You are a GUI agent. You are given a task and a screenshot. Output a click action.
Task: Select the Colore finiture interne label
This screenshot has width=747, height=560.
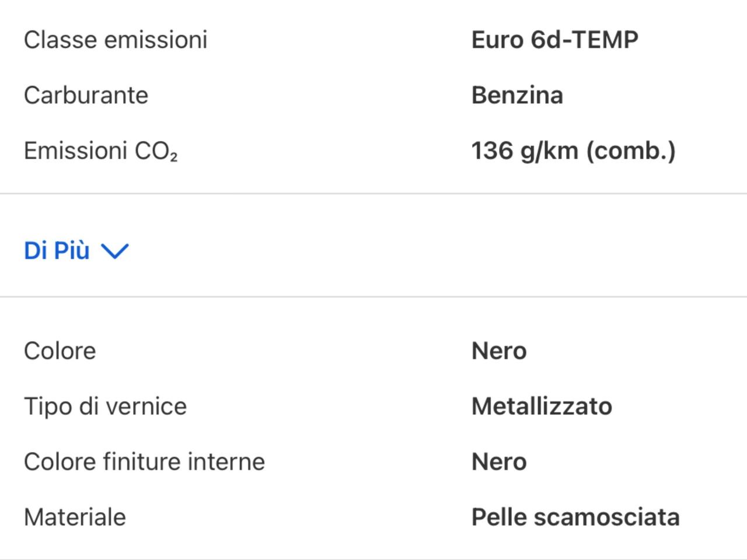pyautogui.click(x=144, y=461)
